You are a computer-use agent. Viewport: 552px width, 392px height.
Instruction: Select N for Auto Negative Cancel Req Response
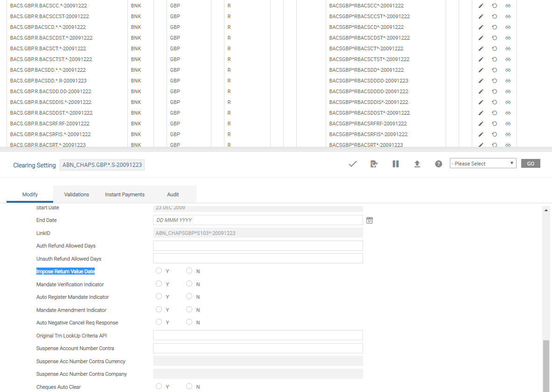coord(189,322)
